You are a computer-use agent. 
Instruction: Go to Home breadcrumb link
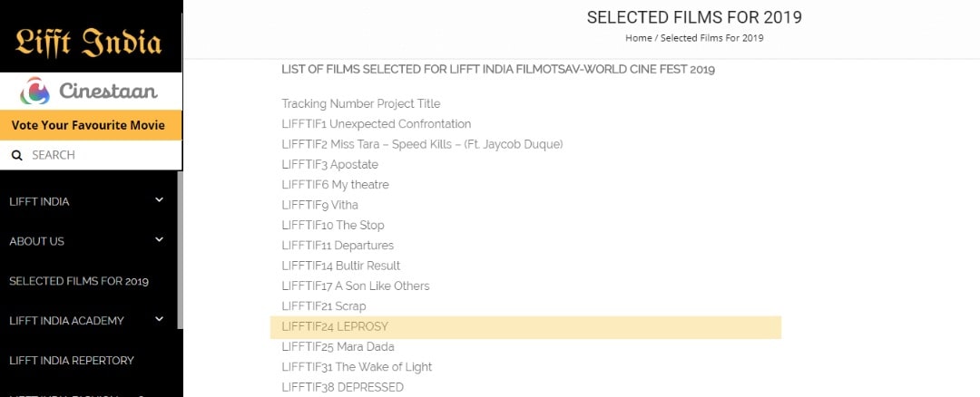click(x=638, y=38)
